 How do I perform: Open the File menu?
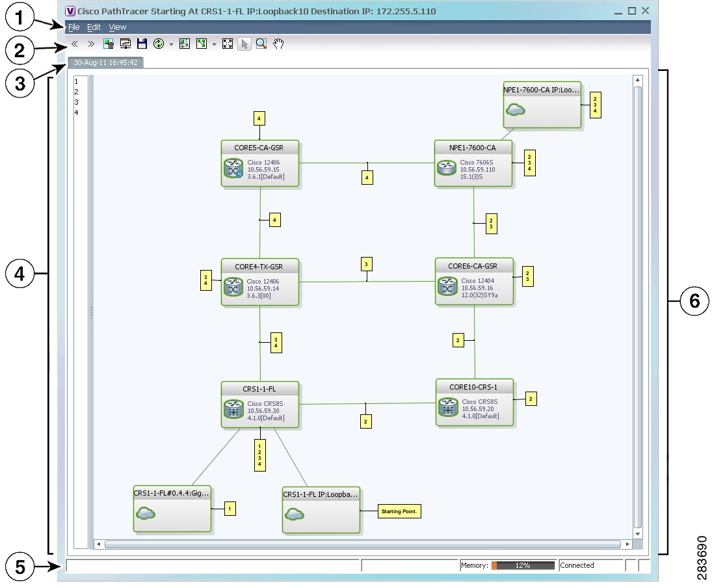[x=74, y=27]
